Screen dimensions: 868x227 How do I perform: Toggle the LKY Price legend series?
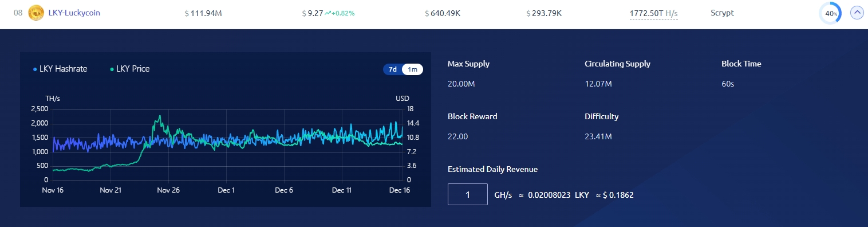(x=129, y=69)
